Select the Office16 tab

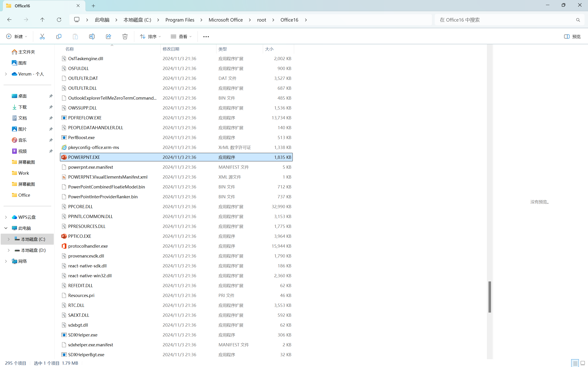(44, 6)
